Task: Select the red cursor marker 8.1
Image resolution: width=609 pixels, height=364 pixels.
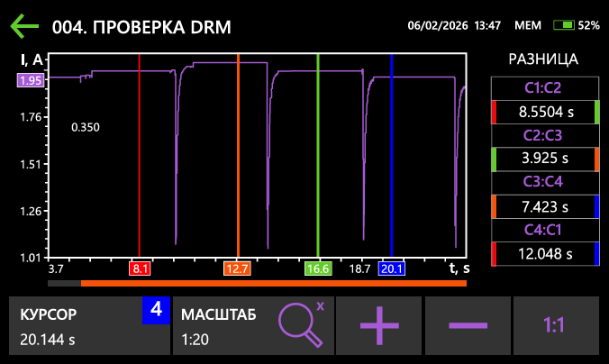Action: (140, 268)
